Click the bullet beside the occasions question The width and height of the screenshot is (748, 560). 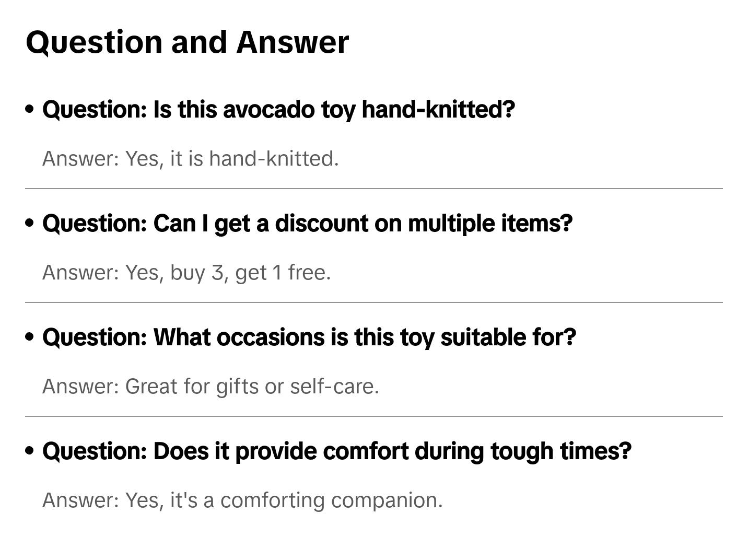30,337
